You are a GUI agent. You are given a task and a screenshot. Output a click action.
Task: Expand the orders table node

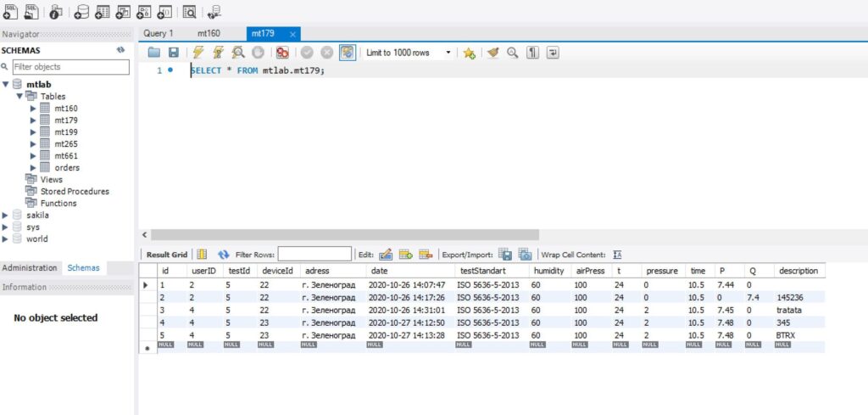33,167
